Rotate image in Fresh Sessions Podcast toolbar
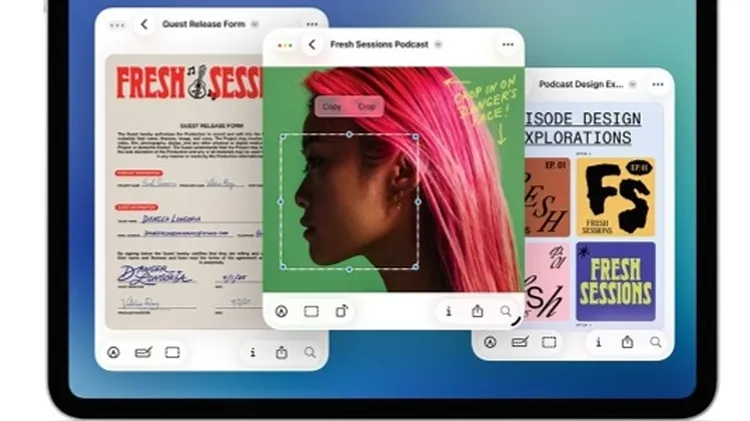 (342, 311)
